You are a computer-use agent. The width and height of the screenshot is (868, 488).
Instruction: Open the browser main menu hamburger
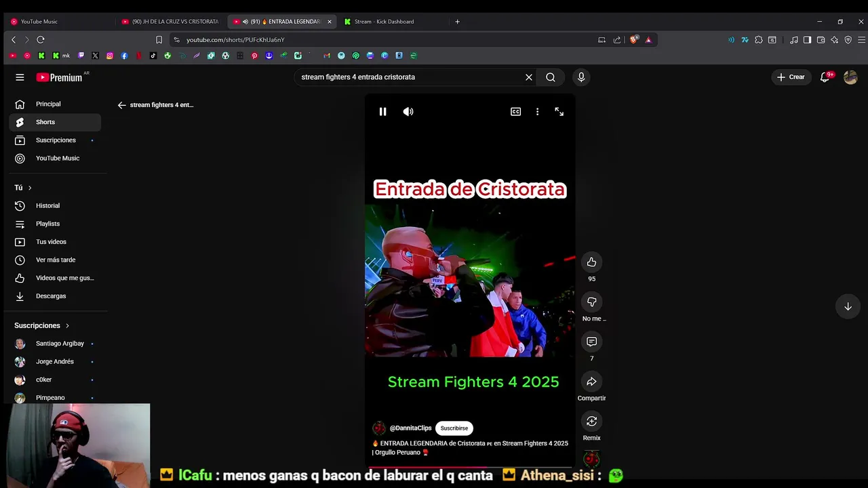click(x=861, y=40)
